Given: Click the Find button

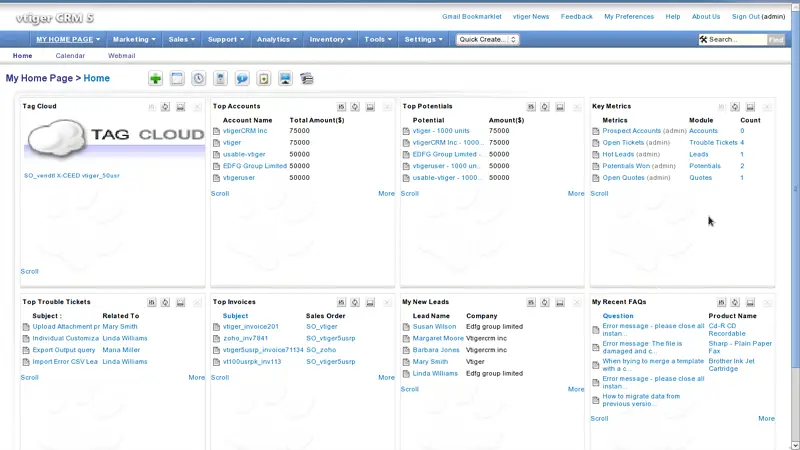Looking at the screenshot, I should point(776,39).
